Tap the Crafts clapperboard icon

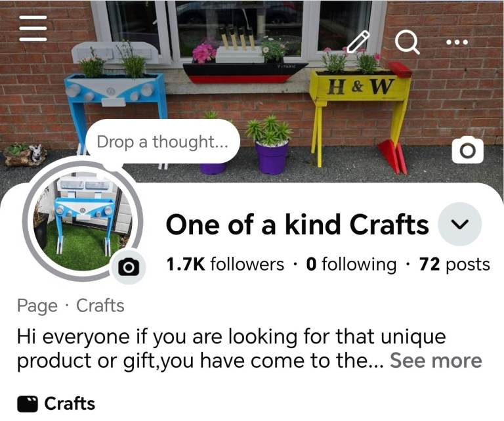(x=28, y=404)
